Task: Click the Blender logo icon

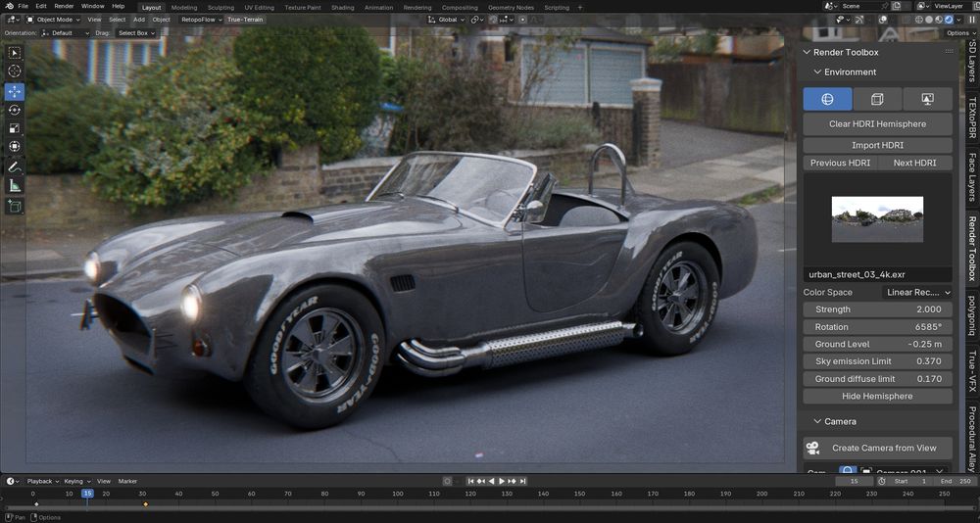Action: (x=9, y=6)
